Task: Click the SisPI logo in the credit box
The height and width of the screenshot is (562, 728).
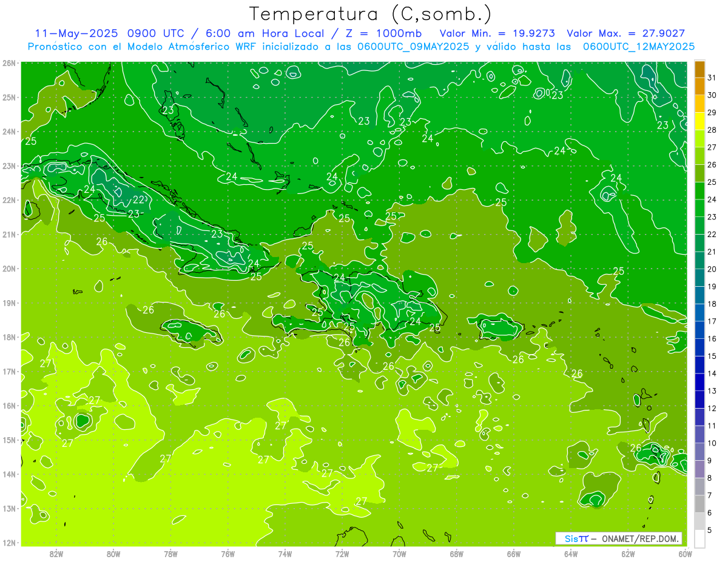Action: (x=576, y=538)
